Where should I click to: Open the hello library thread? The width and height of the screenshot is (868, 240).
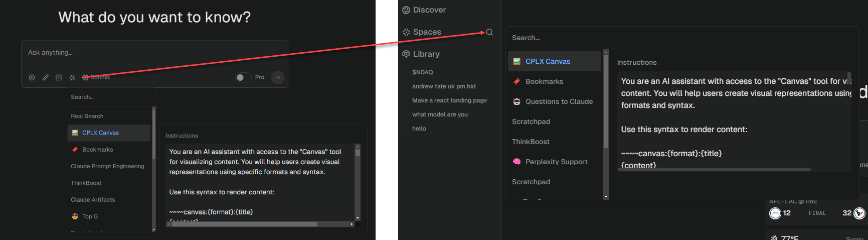(x=419, y=129)
